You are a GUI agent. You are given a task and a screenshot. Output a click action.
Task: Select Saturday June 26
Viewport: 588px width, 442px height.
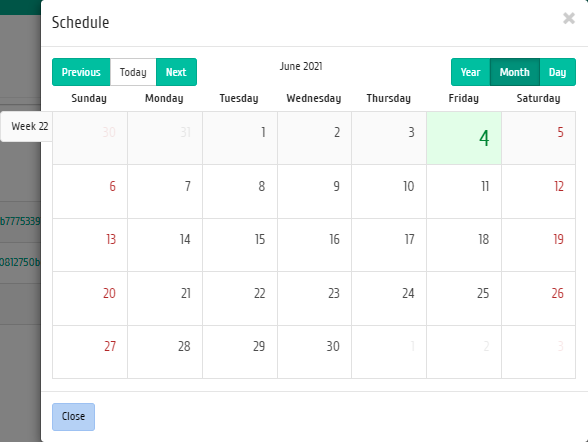[x=538, y=298]
